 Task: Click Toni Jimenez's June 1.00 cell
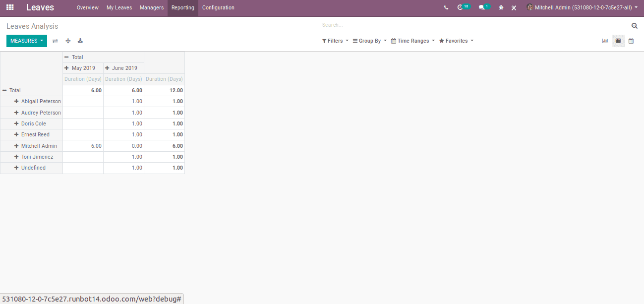123,157
